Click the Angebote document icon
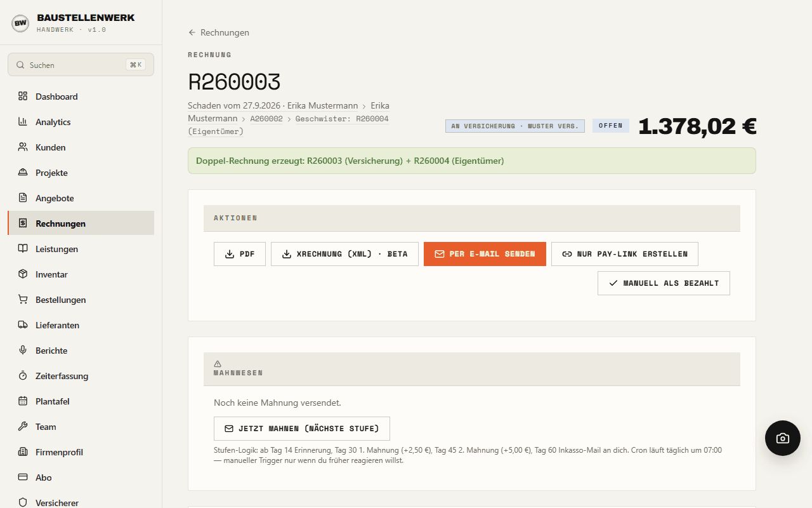812x508 pixels. 23,198
